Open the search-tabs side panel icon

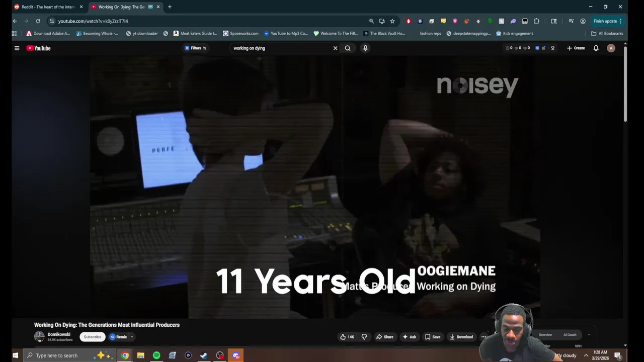[x=554, y=21]
